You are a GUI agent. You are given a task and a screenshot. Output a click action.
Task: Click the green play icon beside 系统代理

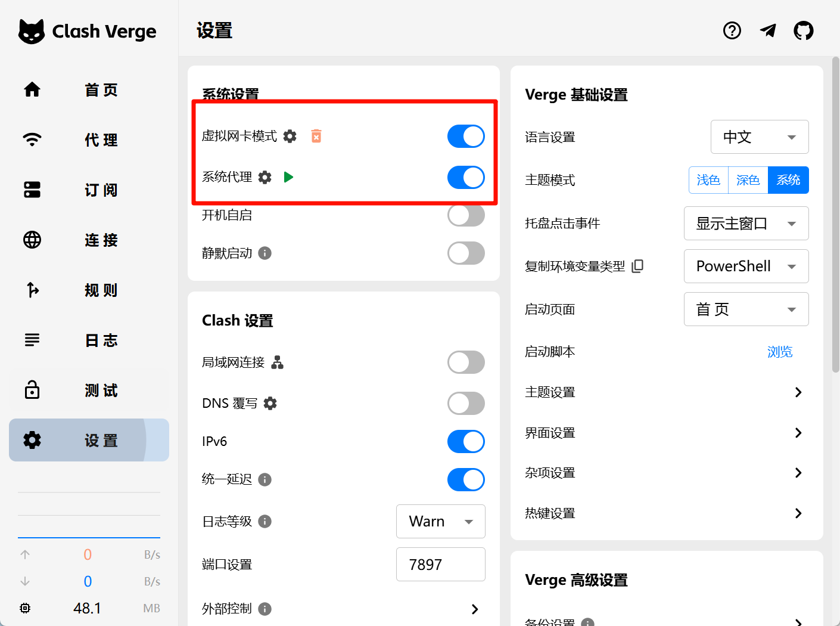pos(288,177)
